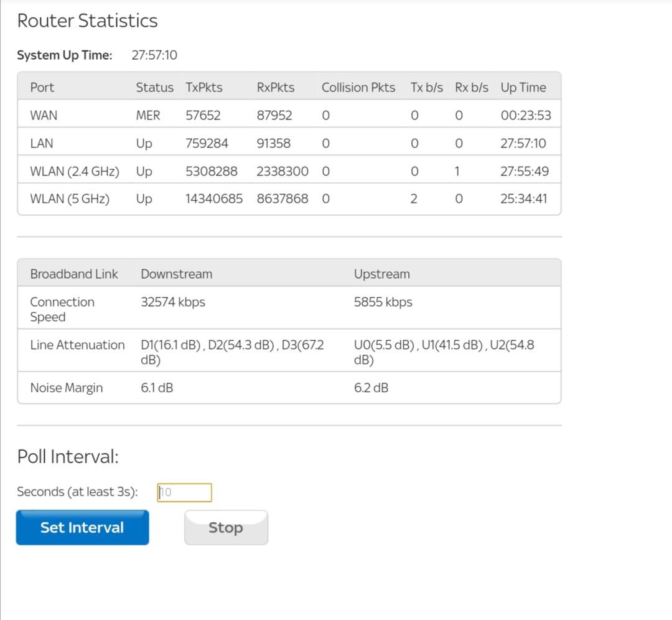
Task: Click the Router Statistics heading
Action: (87, 21)
